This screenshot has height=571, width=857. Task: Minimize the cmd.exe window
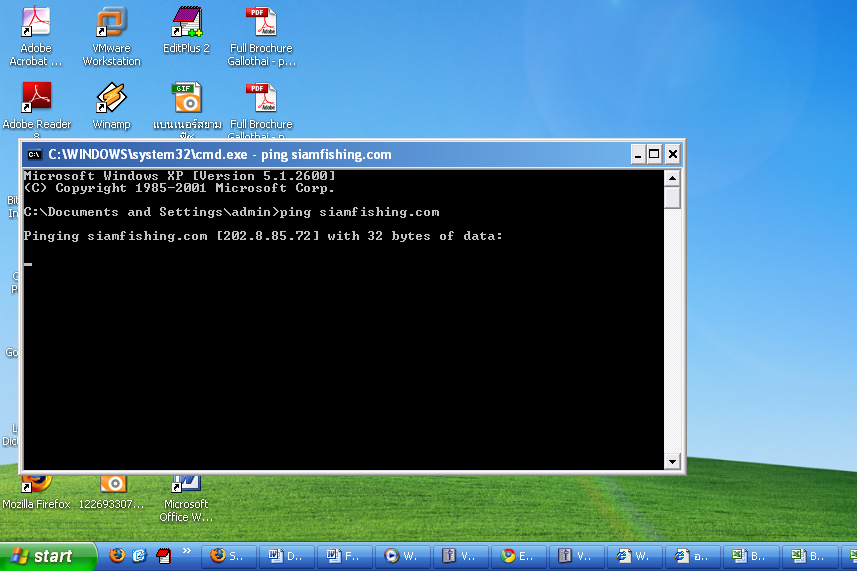tap(637, 155)
